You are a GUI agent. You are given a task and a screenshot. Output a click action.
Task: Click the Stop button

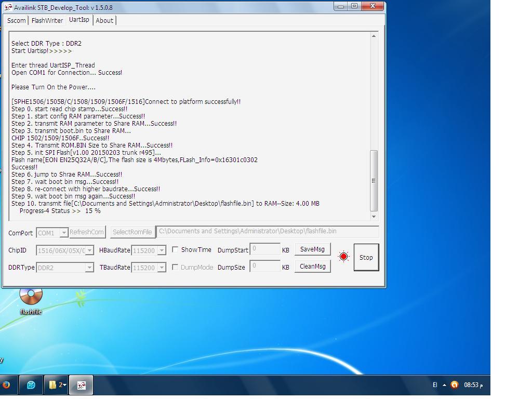point(366,257)
